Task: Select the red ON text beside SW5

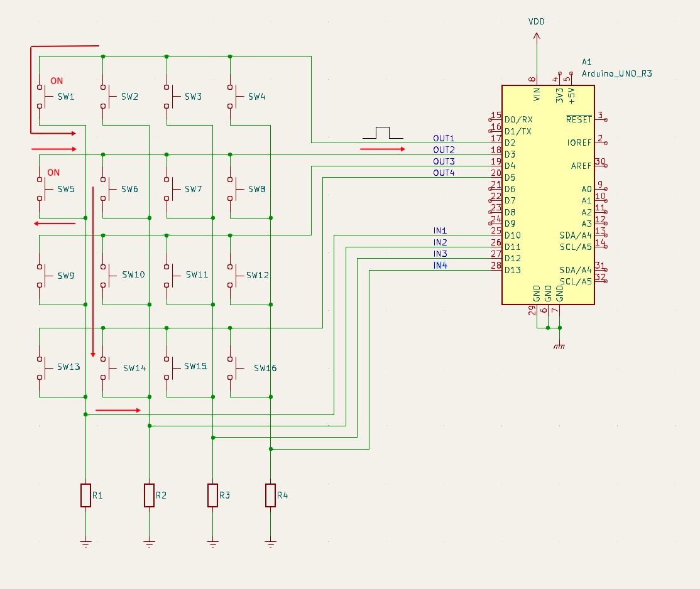Action: [53, 173]
